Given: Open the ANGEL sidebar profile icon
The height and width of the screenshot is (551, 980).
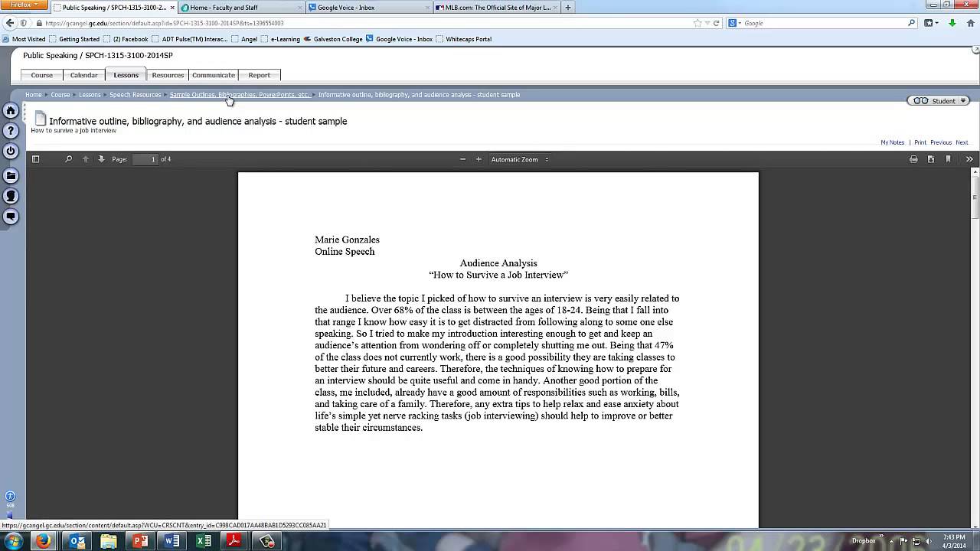Looking at the screenshot, I should (11, 196).
